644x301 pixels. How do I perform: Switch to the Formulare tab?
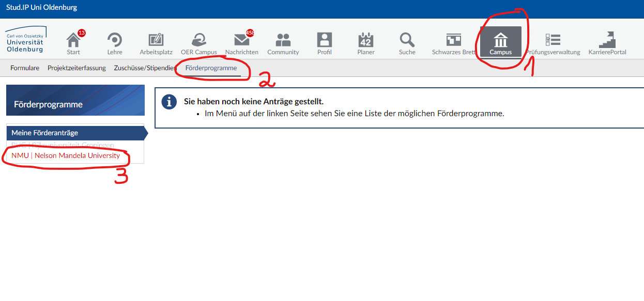click(x=25, y=68)
